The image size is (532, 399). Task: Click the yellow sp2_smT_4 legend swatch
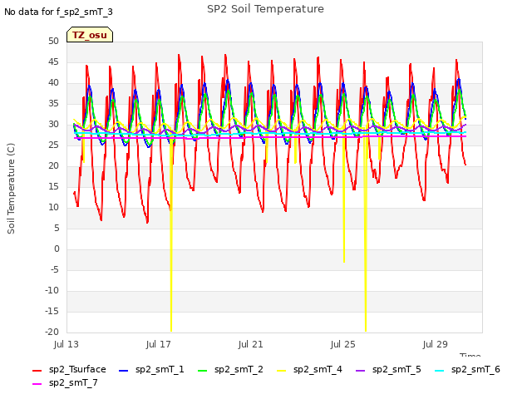tap(281, 371)
